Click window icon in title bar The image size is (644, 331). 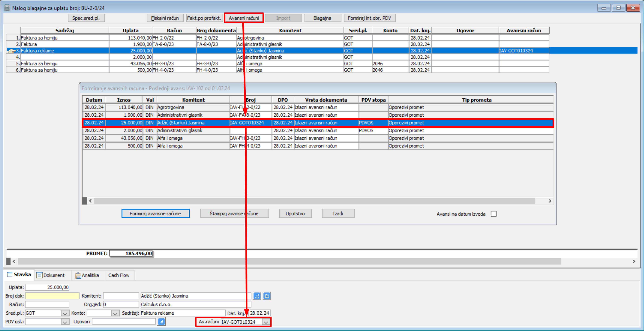(7, 8)
